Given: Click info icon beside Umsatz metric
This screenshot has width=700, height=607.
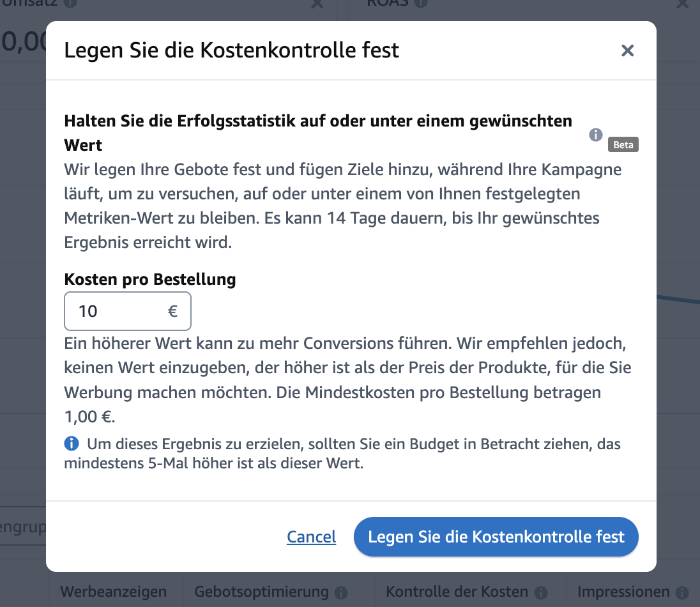Looking at the screenshot, I should click(70, 3).
